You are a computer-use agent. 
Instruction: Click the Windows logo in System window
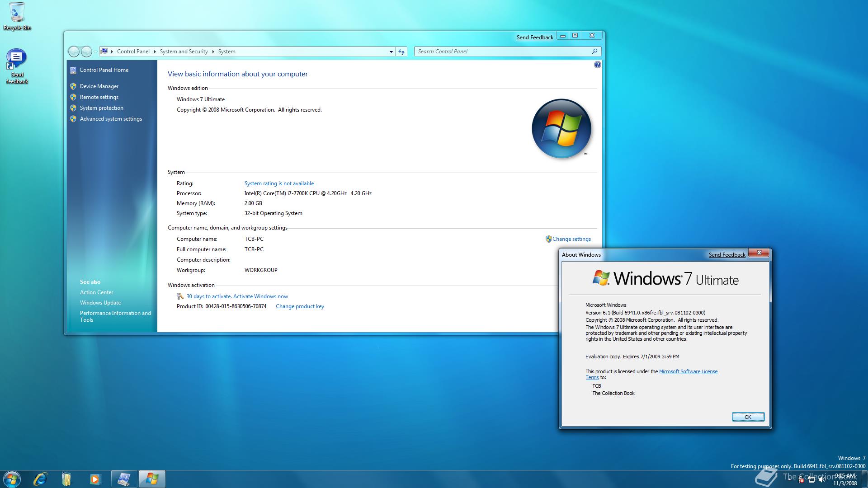[561, 128]
